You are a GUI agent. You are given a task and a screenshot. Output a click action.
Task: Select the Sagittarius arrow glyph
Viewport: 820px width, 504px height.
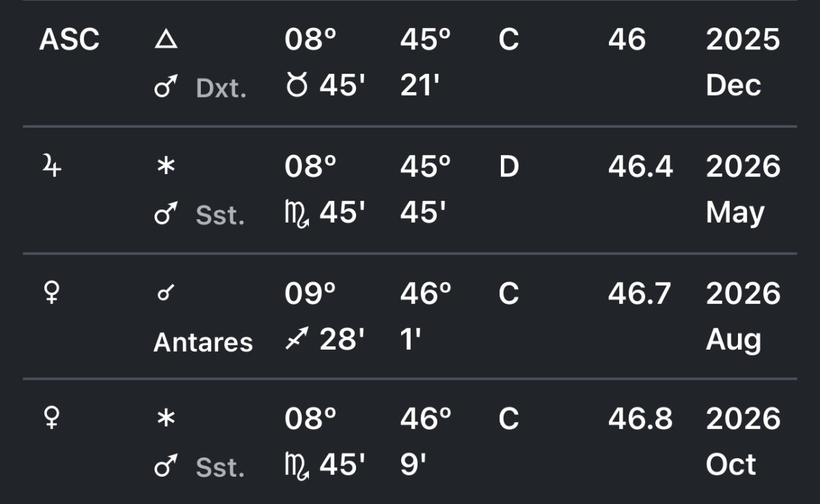coord(297,339)
